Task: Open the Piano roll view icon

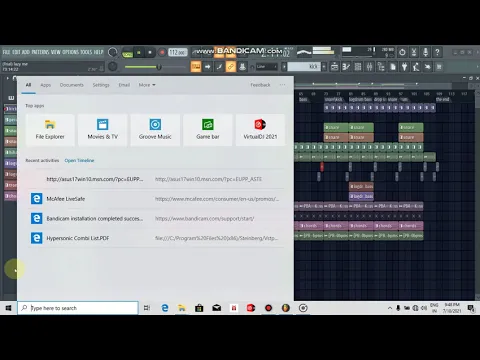Action: tap(346, 67)
